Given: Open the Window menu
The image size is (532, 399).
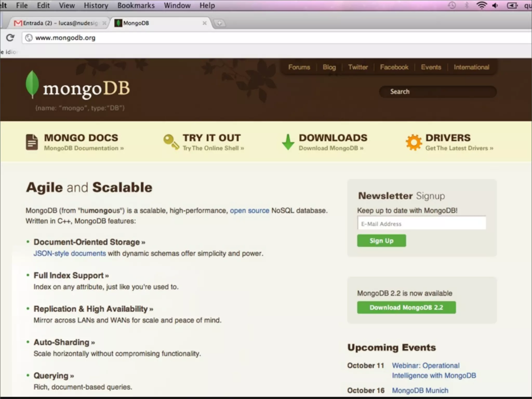Looking at the screenshot, I should click(x=177, y=5).
